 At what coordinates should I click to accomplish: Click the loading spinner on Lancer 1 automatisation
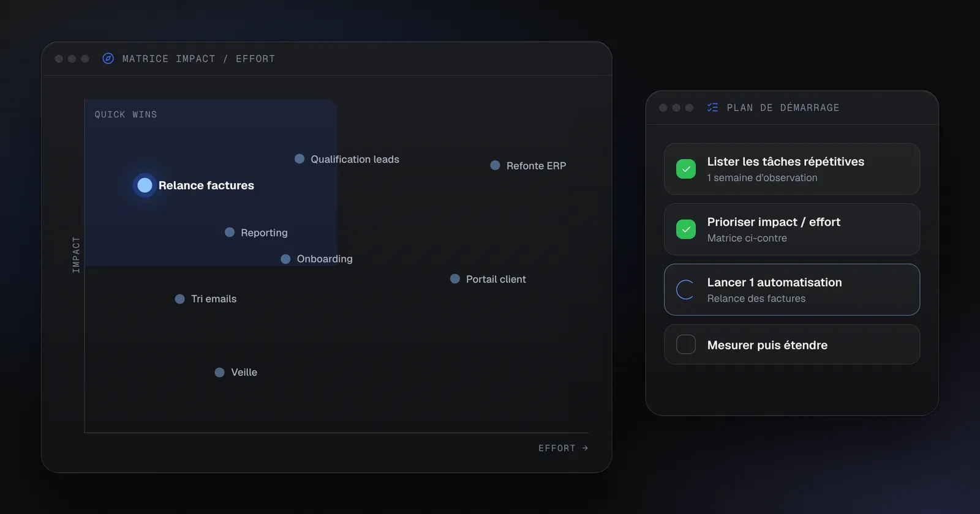pyautogui.click(x=685, y=290)
